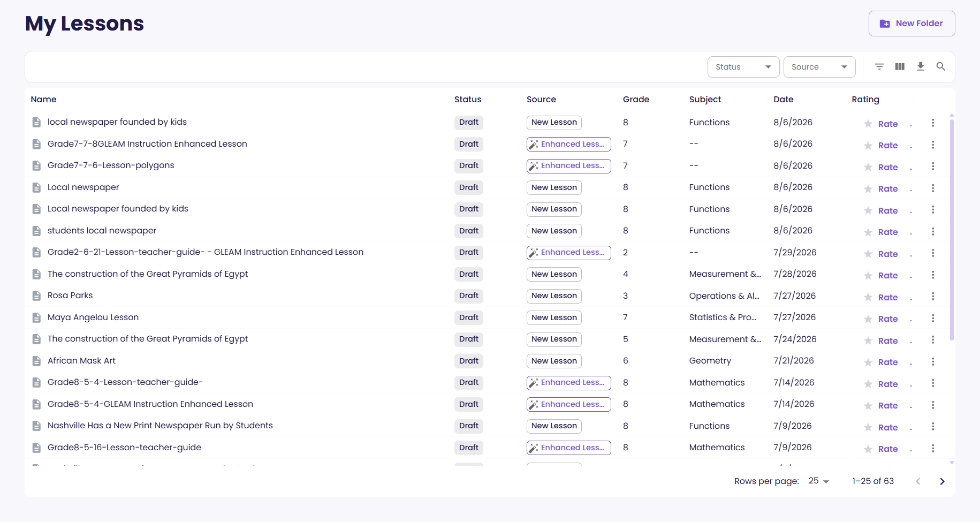Click document icon next to Grade7-7-6-Lesson-polygons
980x522 pixels.
click(36, 165)
